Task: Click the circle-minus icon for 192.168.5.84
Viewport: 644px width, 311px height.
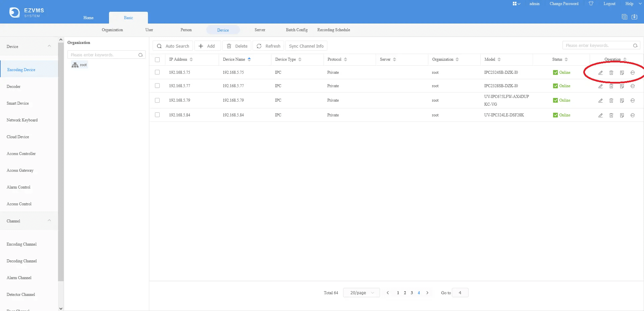Action: coord(633,115)
